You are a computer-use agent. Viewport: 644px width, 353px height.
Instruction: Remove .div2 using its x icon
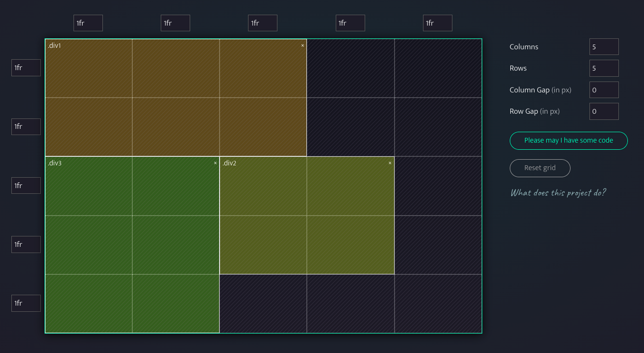390,163
